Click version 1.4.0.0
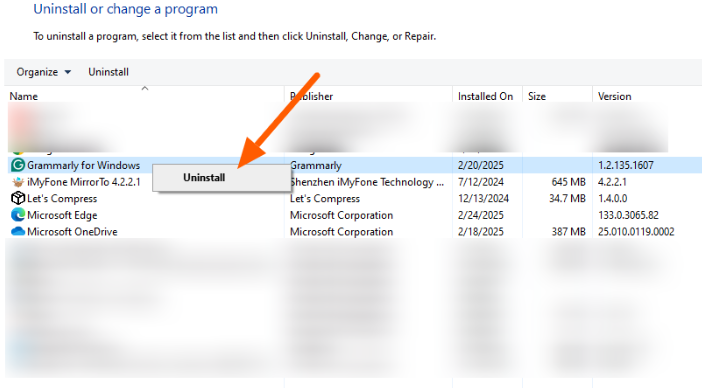Screen dimensions: 702x388 click(612, 199)
